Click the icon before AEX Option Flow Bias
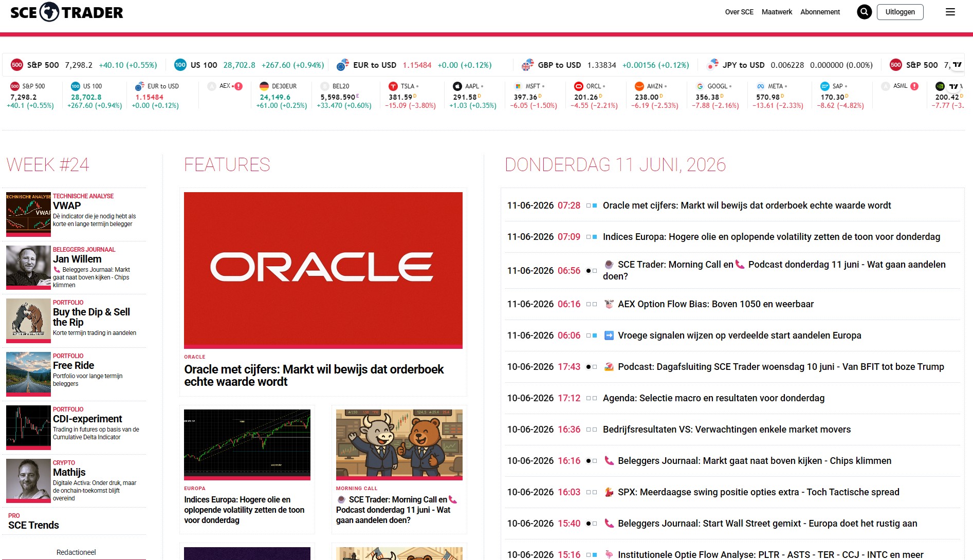Viewport: 973px width, 560px height. tap(609, 304)
